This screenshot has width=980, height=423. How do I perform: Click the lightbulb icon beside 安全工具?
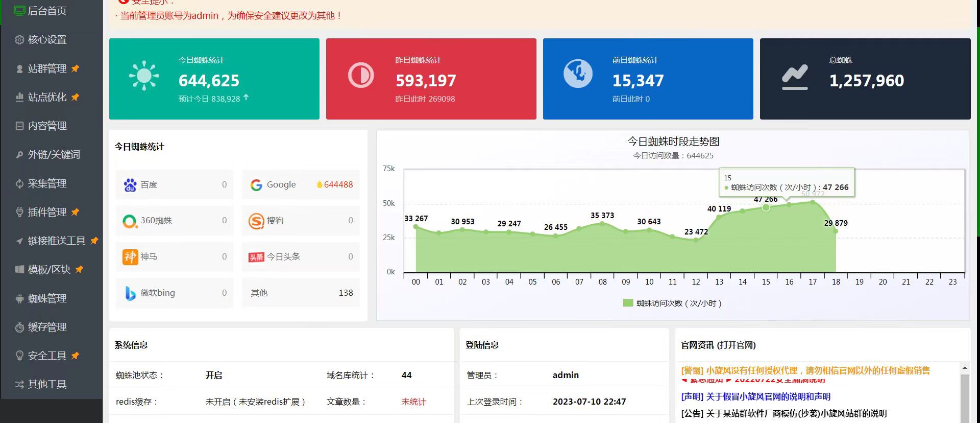[19, 356]
